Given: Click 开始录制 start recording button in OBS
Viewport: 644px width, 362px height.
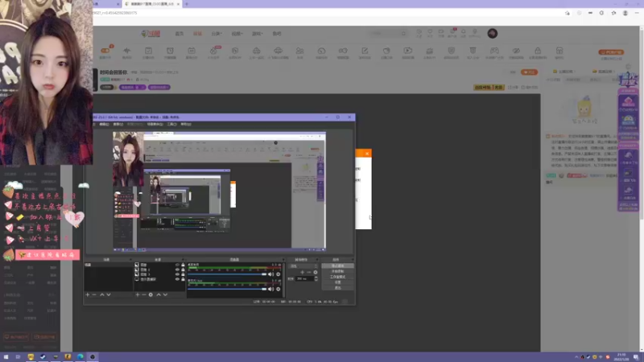Looking at the screenshot, I should click(x=337, y=271).
